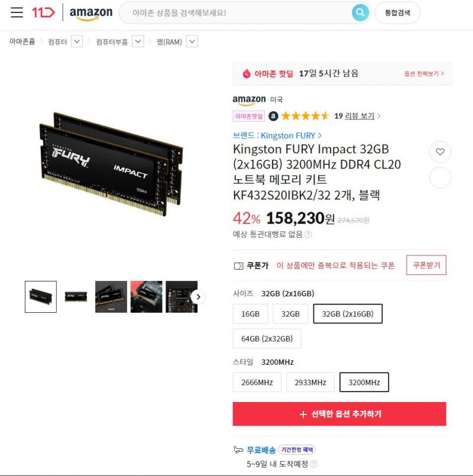
Task: Expand the 램(RAM) category dropdown
Action: (x=192, y=41)
